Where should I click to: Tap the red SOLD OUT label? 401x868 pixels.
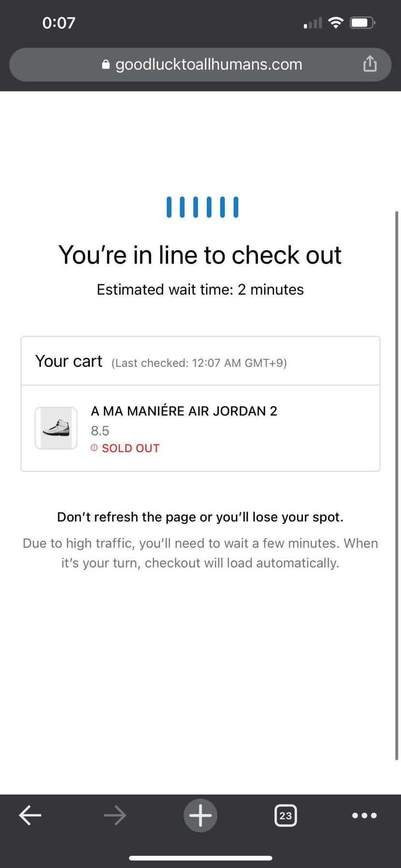coord(130,448)
